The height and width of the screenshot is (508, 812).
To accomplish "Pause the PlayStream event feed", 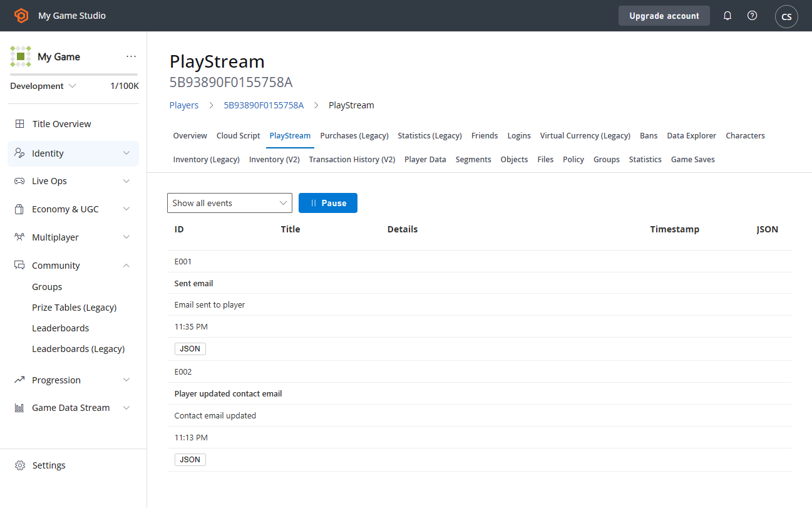I will coord(328,203).
